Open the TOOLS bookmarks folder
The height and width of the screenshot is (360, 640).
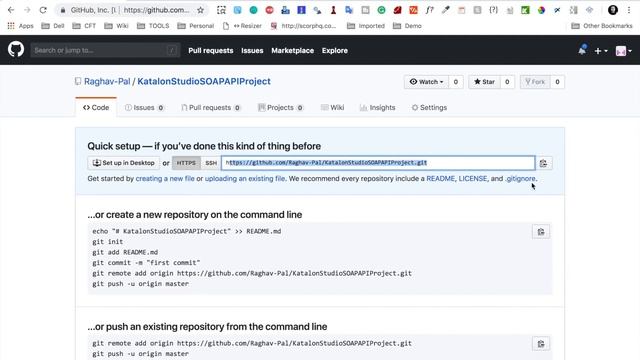coord(153,26)
